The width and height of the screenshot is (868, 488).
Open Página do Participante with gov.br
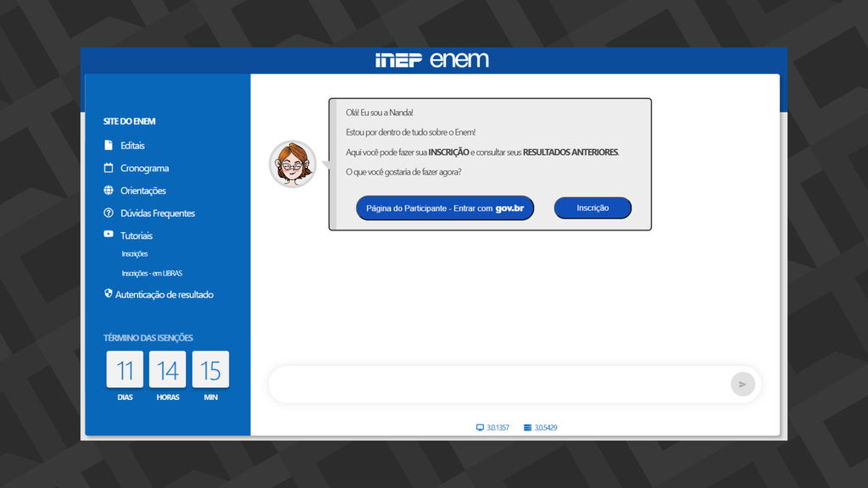[445, 208]
